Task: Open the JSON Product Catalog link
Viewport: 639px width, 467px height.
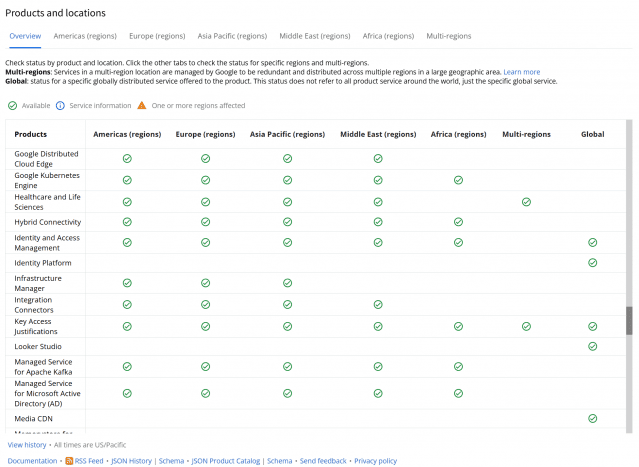Action: (x=226, y=461)
